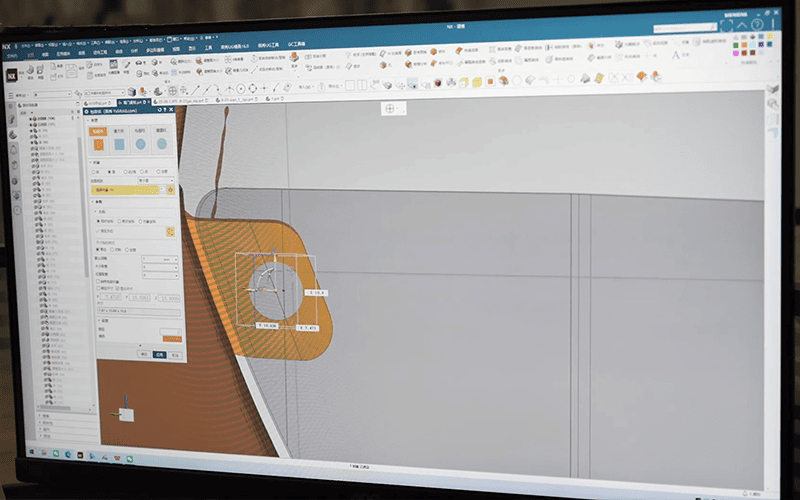Open the assembly scope dropdown in selection bar
The image size is (800, 500).
[x=105, y=93]
